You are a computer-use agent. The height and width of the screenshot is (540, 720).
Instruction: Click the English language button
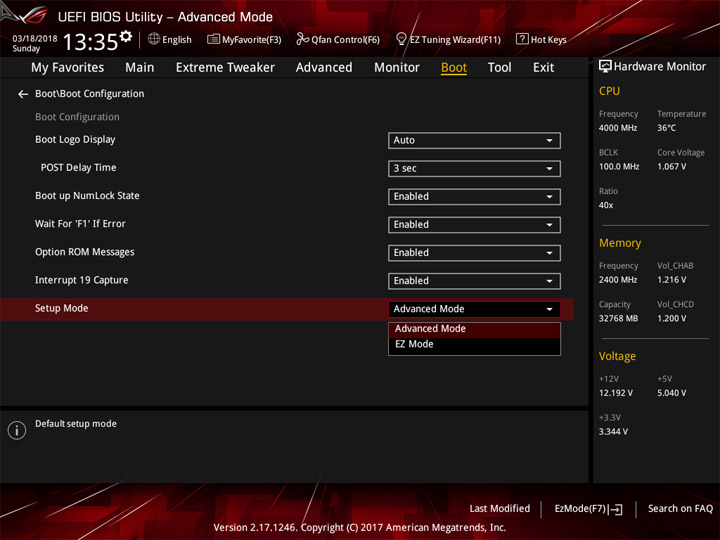169,39
